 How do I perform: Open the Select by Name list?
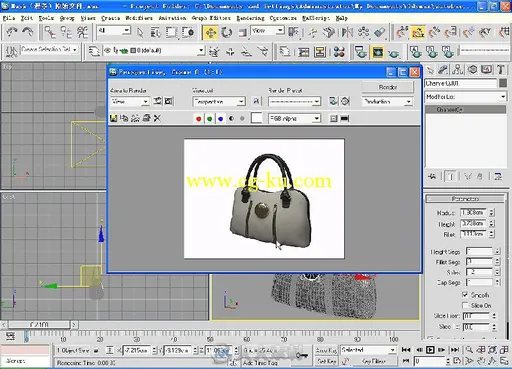pyautogui.click(x=155, y=32)
